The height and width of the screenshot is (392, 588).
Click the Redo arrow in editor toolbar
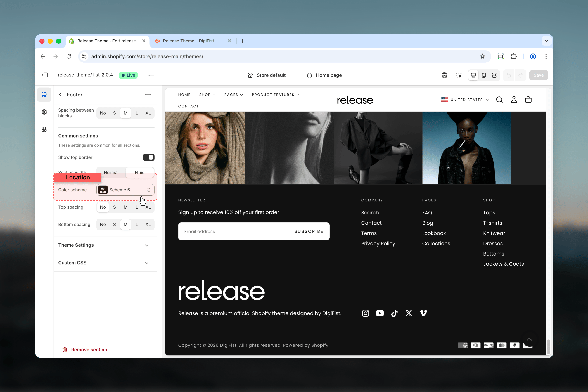click(520, 75)
